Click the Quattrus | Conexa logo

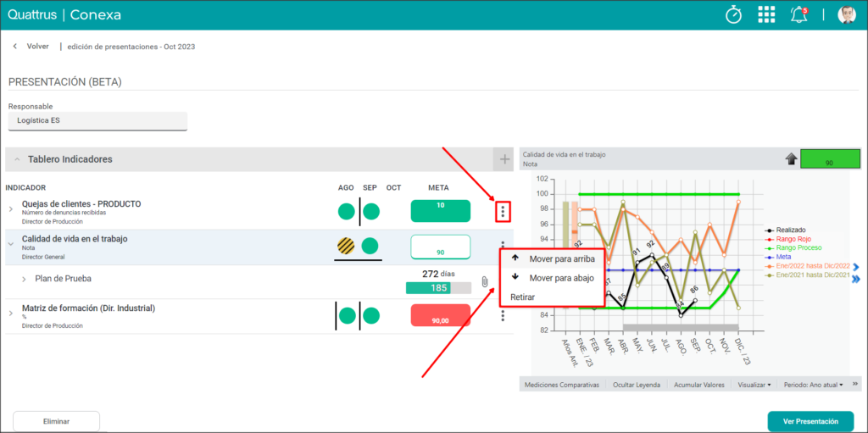click(64, 15)
